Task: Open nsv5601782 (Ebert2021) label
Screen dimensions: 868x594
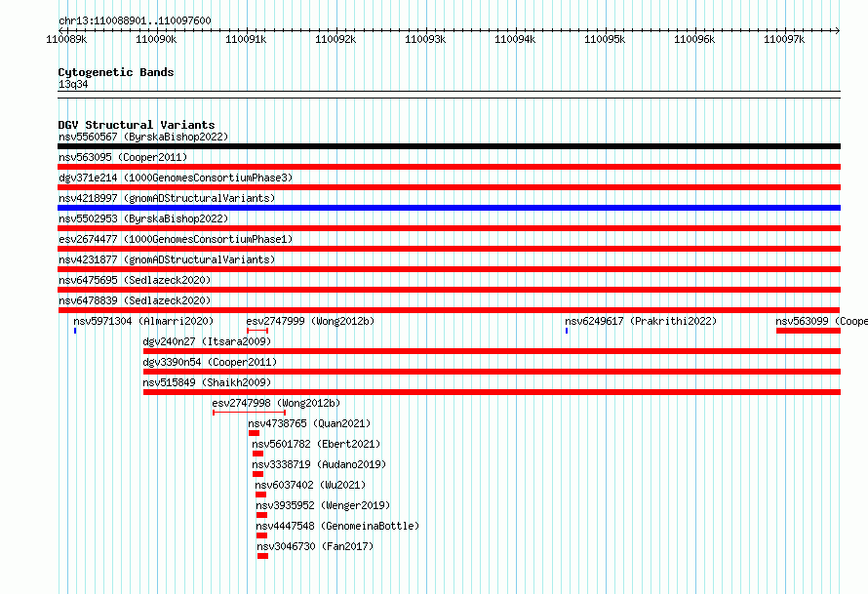Action: coord(316,444)
